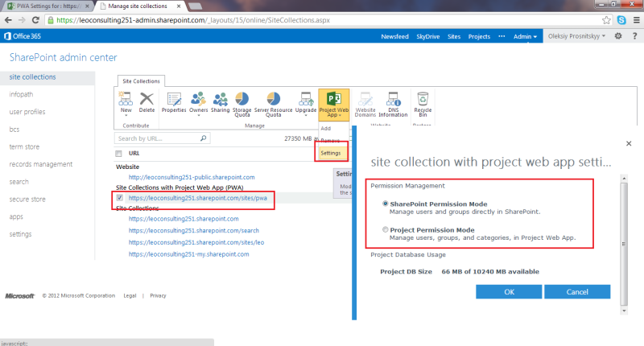Screen dimensions: 644x346
Task: Open the Legal footer link
Action: coord(130,295)
